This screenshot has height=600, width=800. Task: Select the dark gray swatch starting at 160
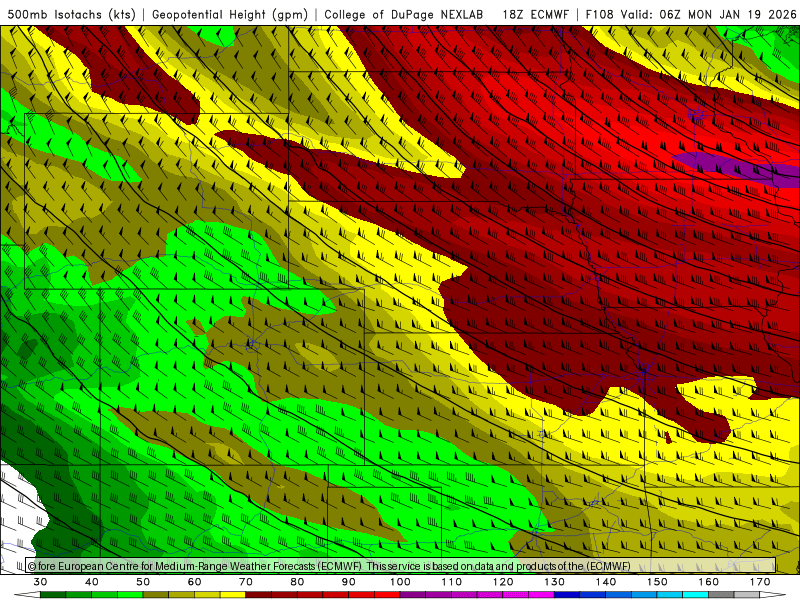pos(721,595)
